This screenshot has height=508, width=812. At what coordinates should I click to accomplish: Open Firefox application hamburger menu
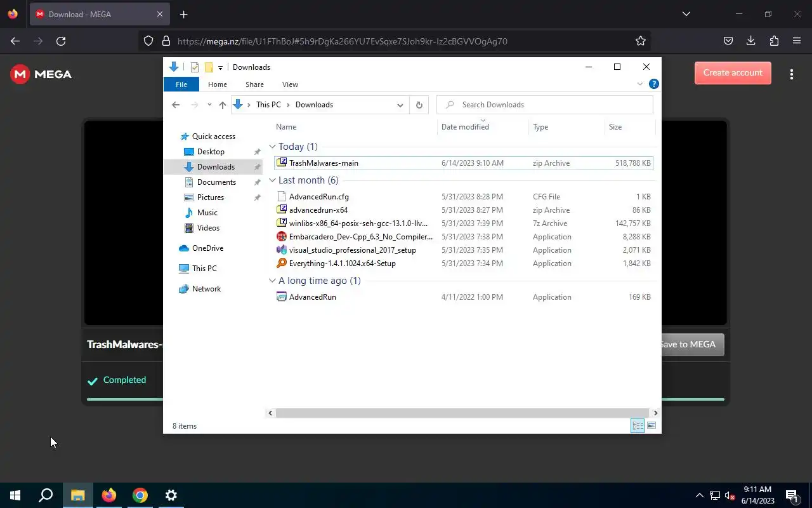click(797, 41)
